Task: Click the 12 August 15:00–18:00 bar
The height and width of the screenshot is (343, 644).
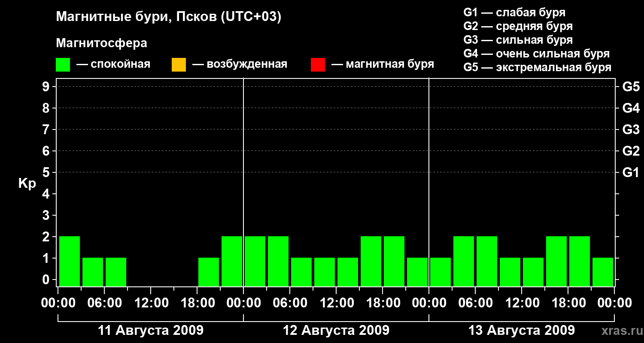Action: (371, 261)
